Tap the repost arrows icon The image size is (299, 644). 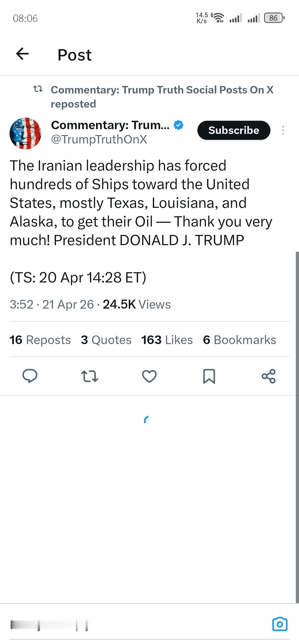click(90, 376)
